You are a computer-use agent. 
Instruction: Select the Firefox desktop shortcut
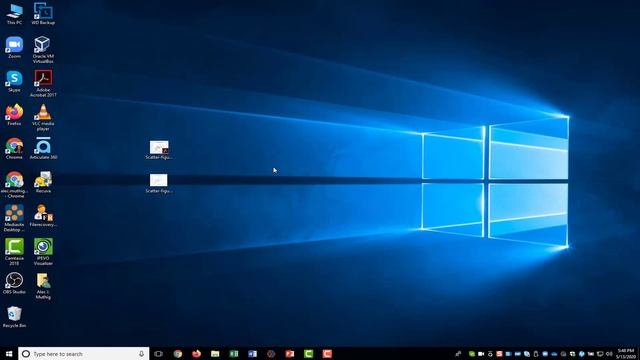[14, 114]
